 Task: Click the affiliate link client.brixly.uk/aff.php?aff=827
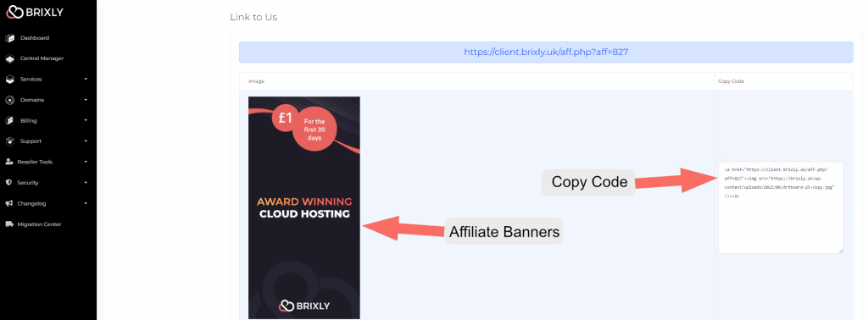tap(546, 52)
